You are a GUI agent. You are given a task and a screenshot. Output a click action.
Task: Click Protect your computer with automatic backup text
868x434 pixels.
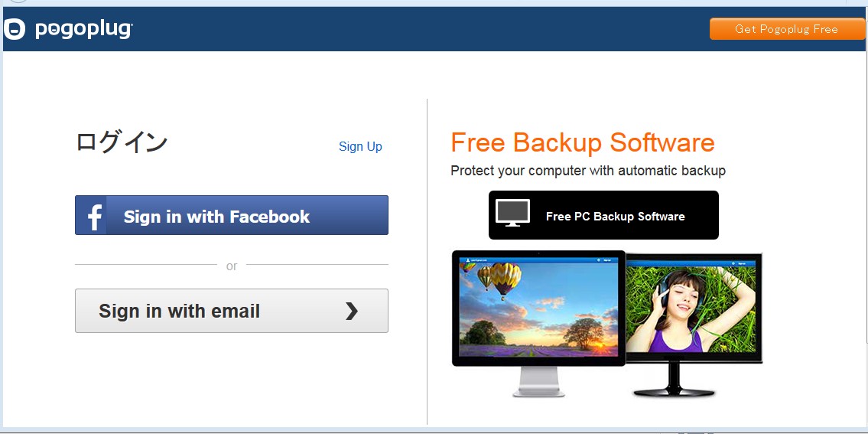588,171
